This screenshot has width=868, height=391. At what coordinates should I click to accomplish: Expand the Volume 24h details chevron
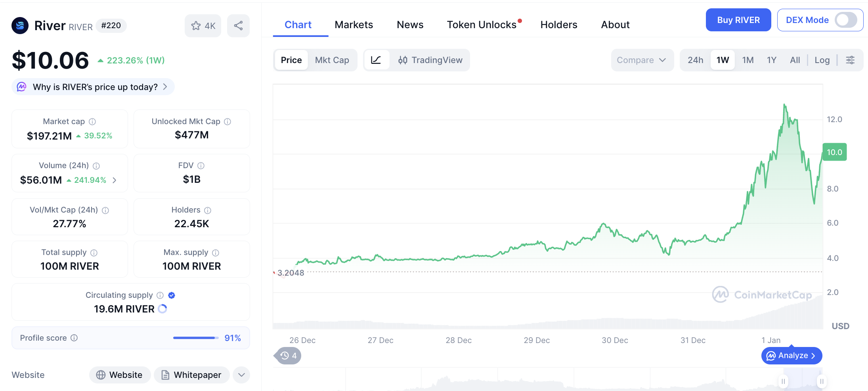(x=115, y=180)
